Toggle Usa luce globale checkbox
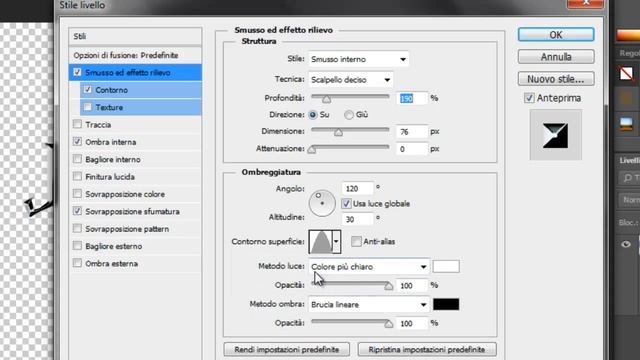This screenshot has width=640, height=360. [x=346, y=203]
